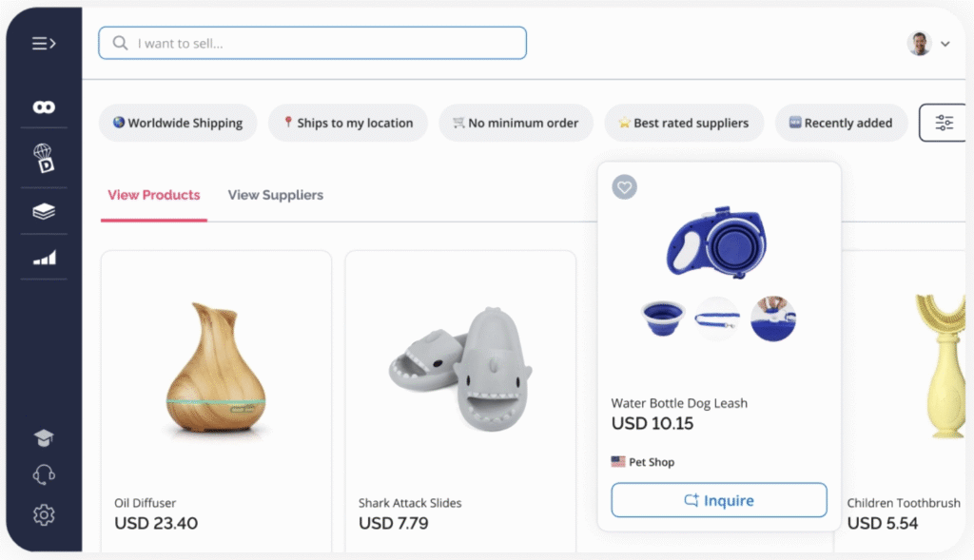Open the stacked layers sidebar icon

point(44,212)
